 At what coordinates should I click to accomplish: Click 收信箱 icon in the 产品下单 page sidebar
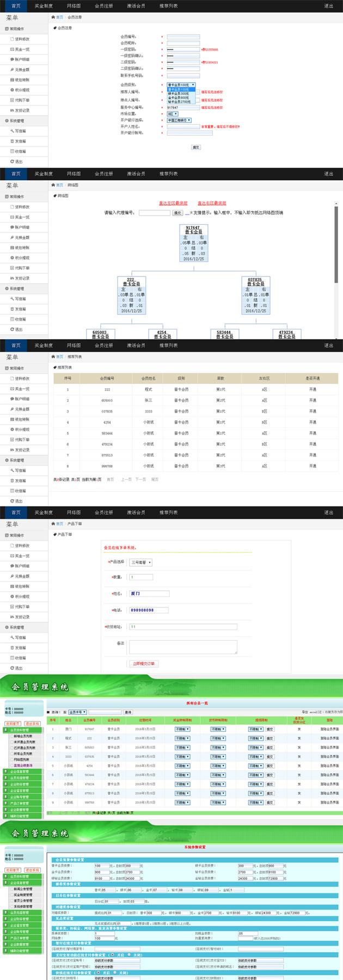[x=11, y=658]
